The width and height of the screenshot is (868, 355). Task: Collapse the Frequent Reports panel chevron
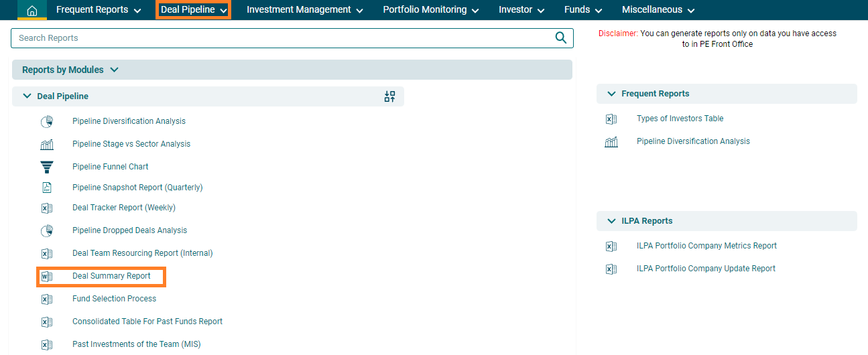coord(611,94)
